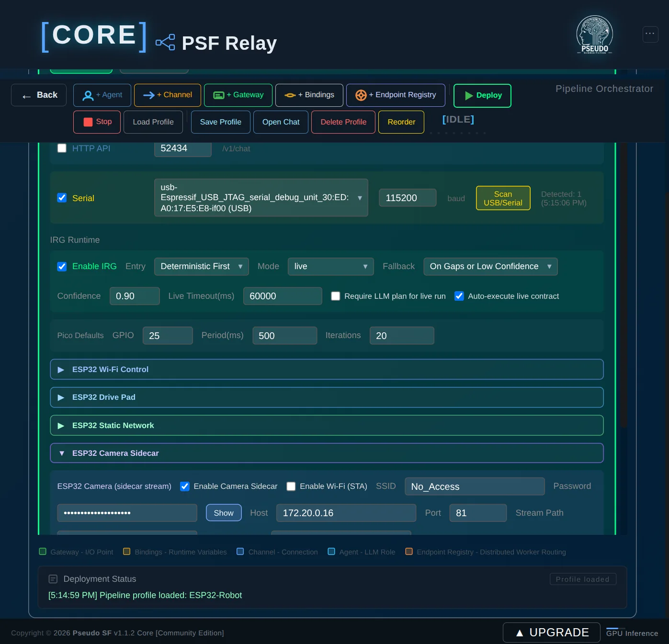
Task: Add new Bindings
Action: point(309,95)
